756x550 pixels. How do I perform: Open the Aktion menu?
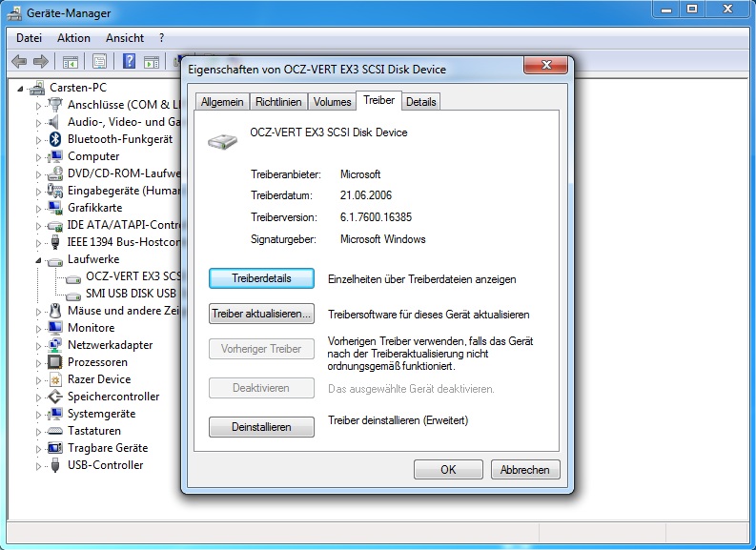click(x=73, y=38)
